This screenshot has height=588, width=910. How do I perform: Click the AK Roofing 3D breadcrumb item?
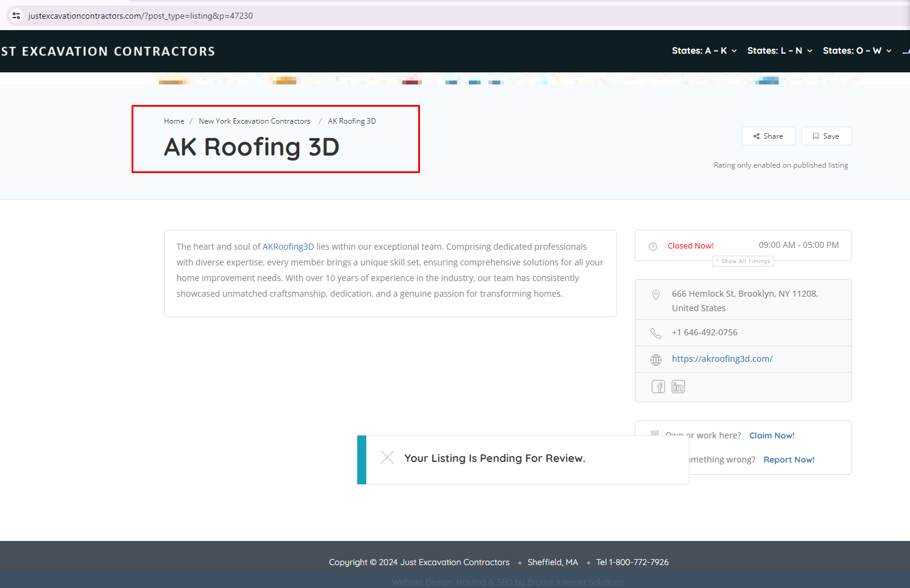pyautogui.click(x=352, y=121)
